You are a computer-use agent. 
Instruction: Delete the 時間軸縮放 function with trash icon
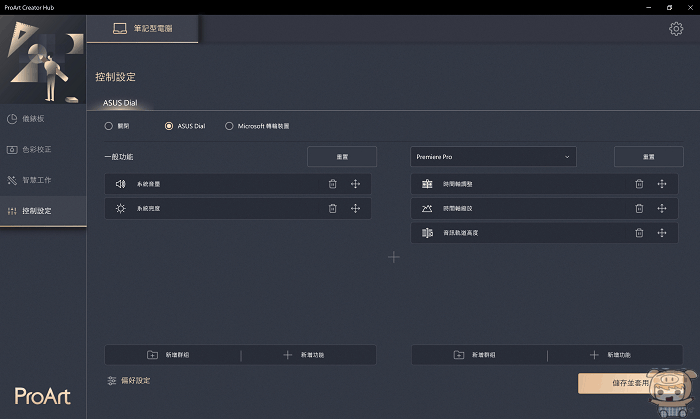click(x=639, y=208)
